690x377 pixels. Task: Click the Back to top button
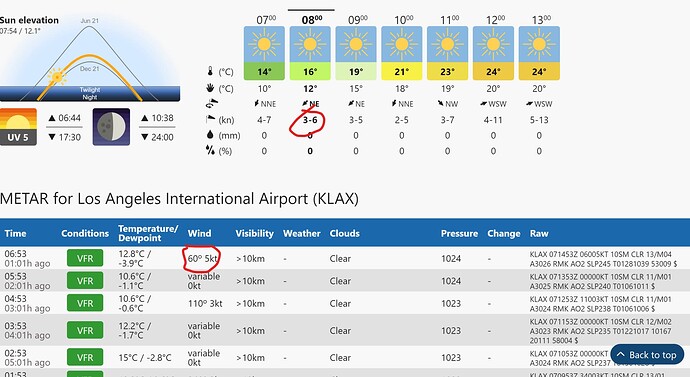coord(647,355)
